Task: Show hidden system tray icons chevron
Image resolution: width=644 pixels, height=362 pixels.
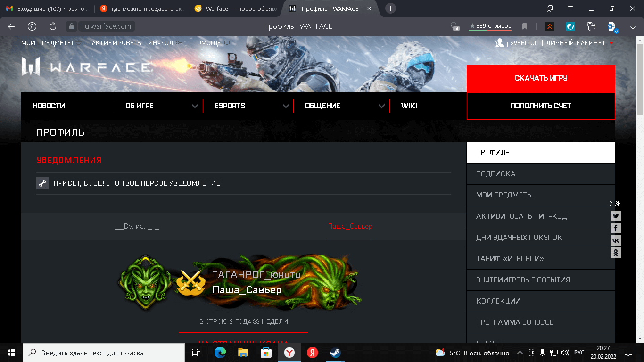Action: [x=520, y=353]
